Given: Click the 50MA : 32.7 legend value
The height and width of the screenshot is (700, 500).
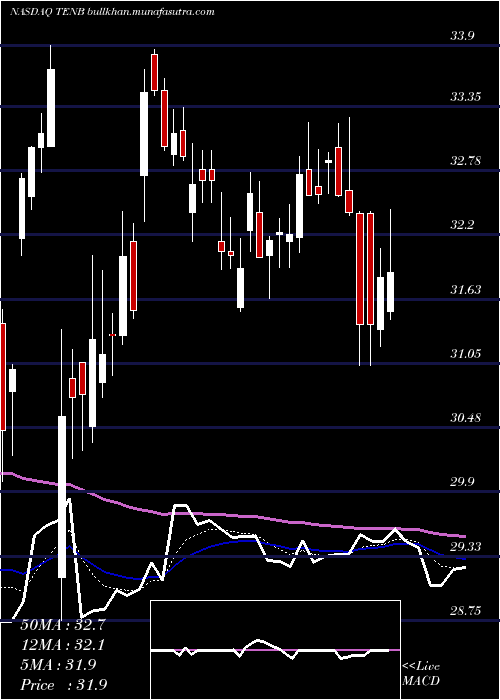Looking at the screenshot, I should pyautogui.click(x=63, y=625).
